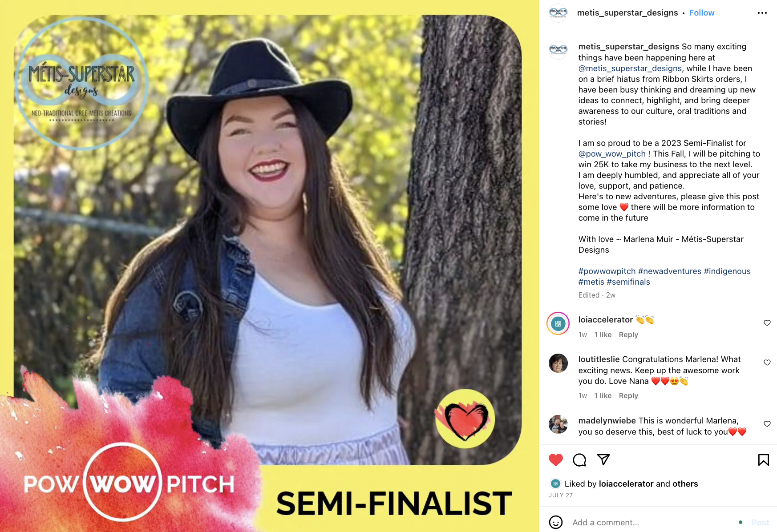Image resolution: width=777 pixels, height=532 pixels.
Task: Share post using paper plane icon
Action: click(603, 459)
